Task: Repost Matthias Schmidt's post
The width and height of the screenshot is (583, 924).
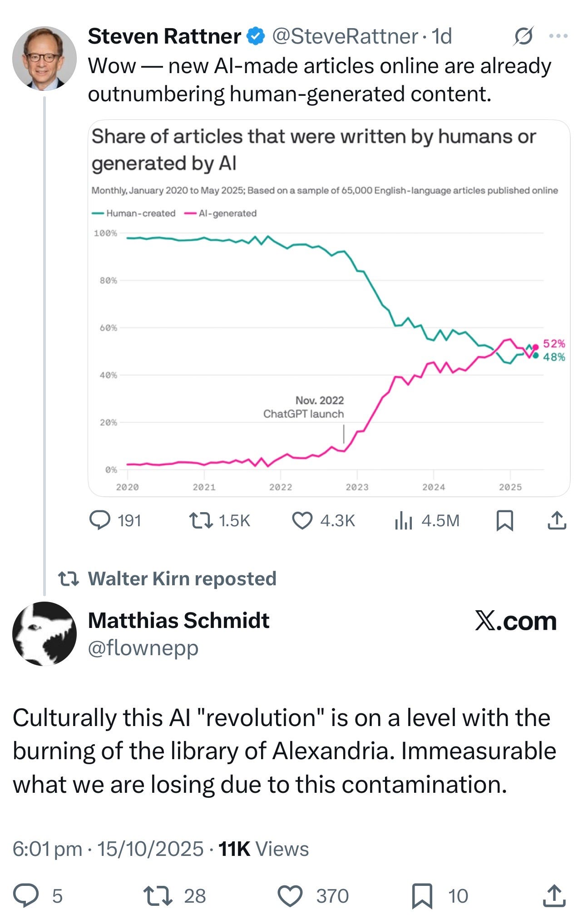Action: coord(158,895)
